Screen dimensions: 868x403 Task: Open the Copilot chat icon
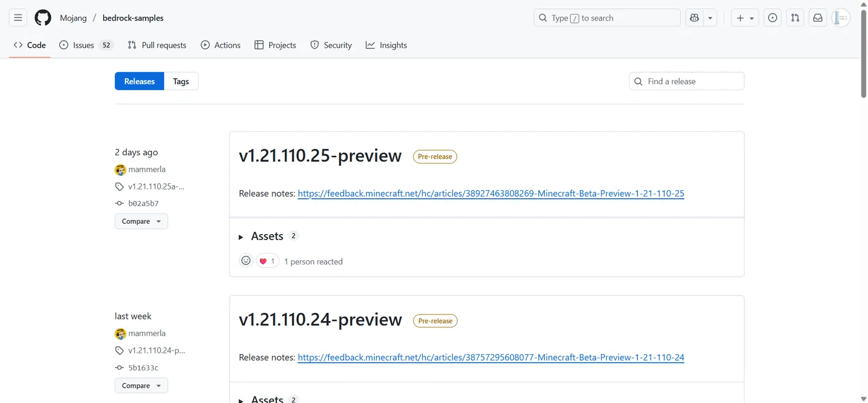(x=694, y=18)
